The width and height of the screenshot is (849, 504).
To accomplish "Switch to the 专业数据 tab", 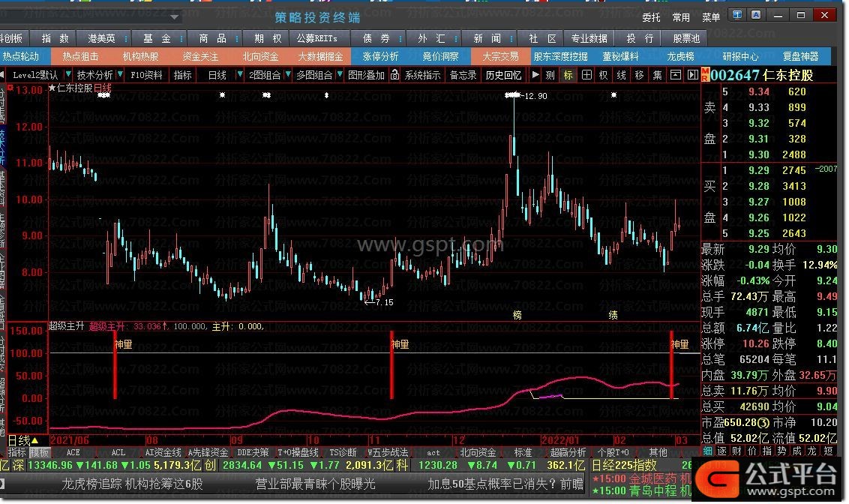I will (589, 38).
